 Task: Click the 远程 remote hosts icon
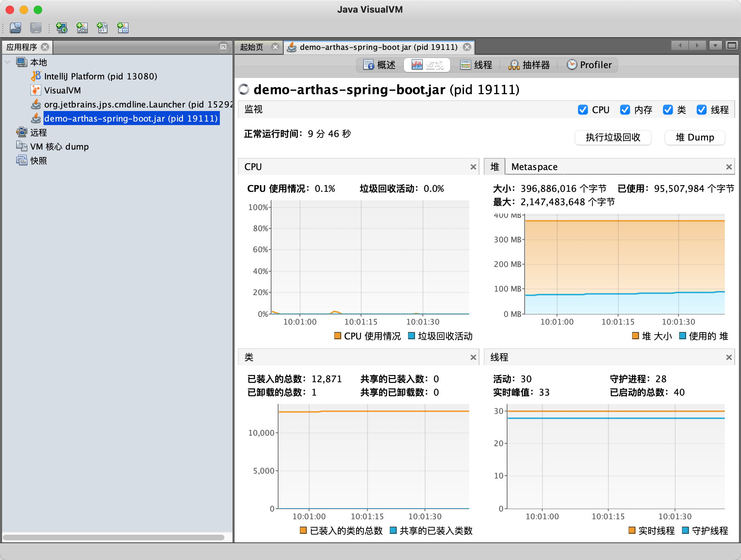[x=22, y=132]
